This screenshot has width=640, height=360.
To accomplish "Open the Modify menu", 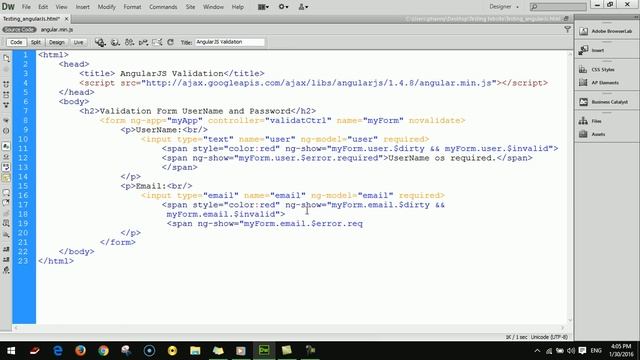I will [x=107, y=7].
